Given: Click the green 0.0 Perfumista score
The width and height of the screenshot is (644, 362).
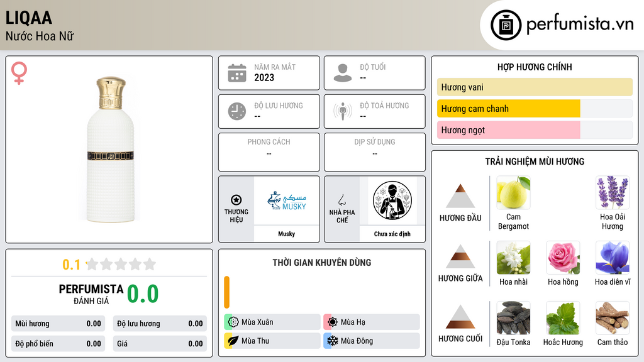Looking at the screenshot, I should [x=143, y=293].
